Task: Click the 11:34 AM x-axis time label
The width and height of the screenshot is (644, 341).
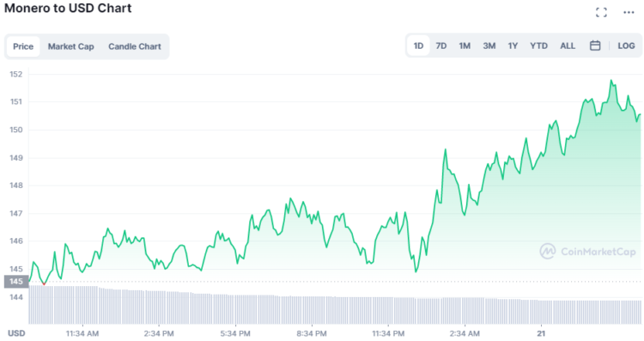Action: [x=82, y=333]
